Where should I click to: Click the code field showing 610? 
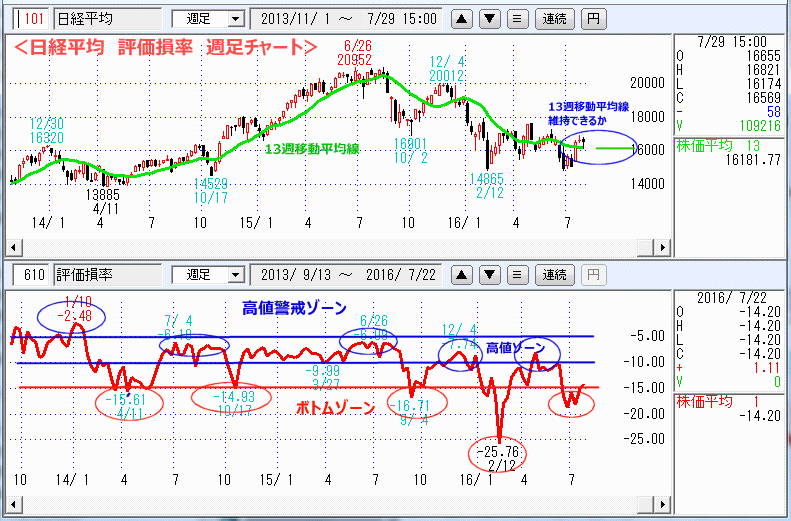tap(31, 275)
